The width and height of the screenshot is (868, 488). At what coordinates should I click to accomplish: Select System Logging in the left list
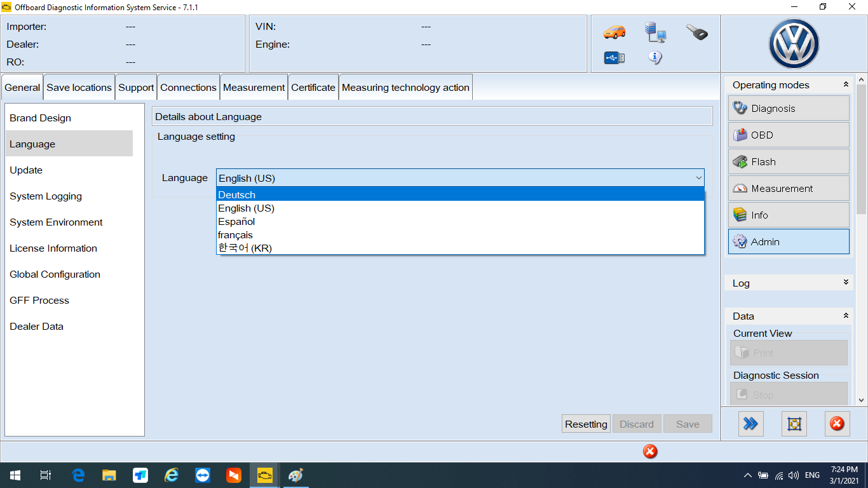pos(46,196)
